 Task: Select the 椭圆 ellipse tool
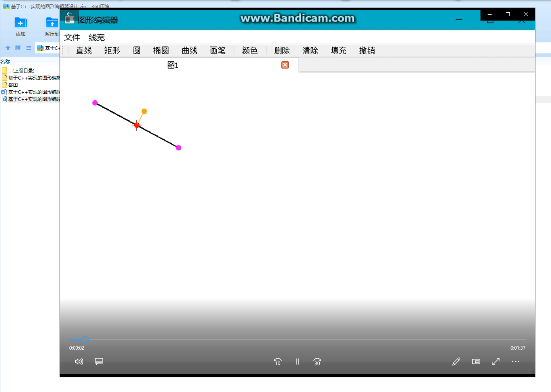pos(161,51)
